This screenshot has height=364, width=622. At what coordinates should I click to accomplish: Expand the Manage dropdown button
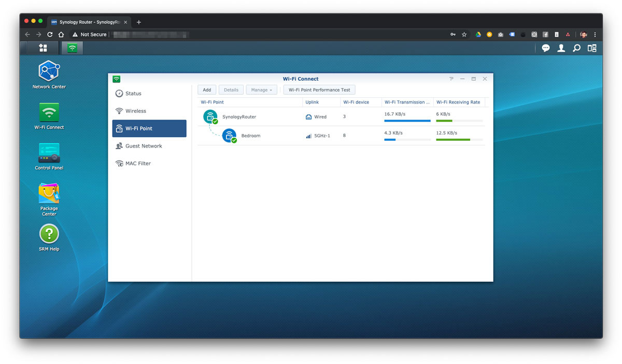pyautogui.click(x=261, y=90)
